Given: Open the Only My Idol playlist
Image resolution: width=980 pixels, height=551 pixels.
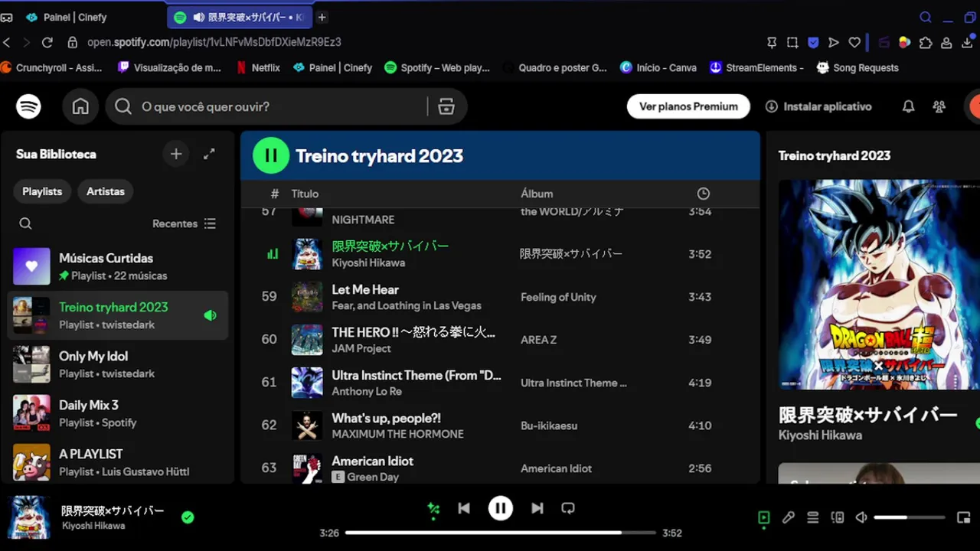Looking at the screenshot, I should point(118,364).
